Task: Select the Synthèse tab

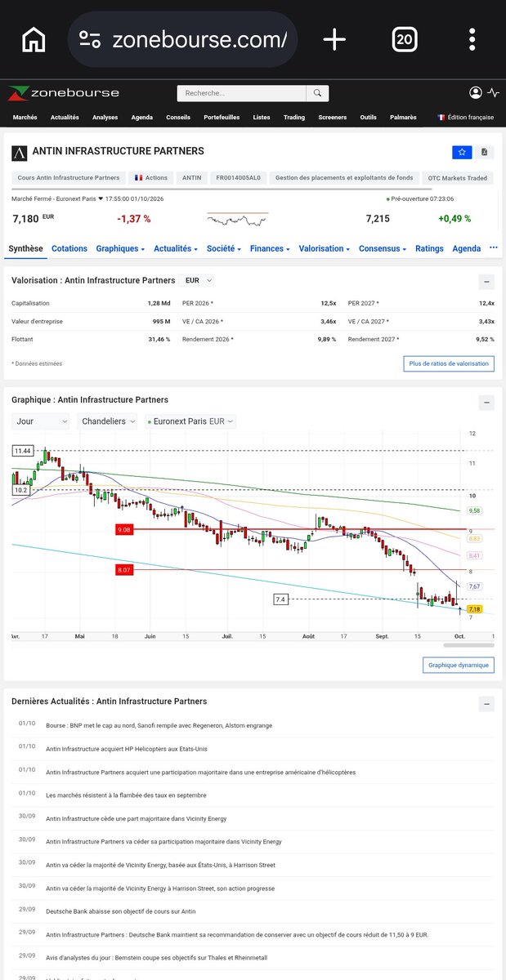Action: tap(25, 248)
